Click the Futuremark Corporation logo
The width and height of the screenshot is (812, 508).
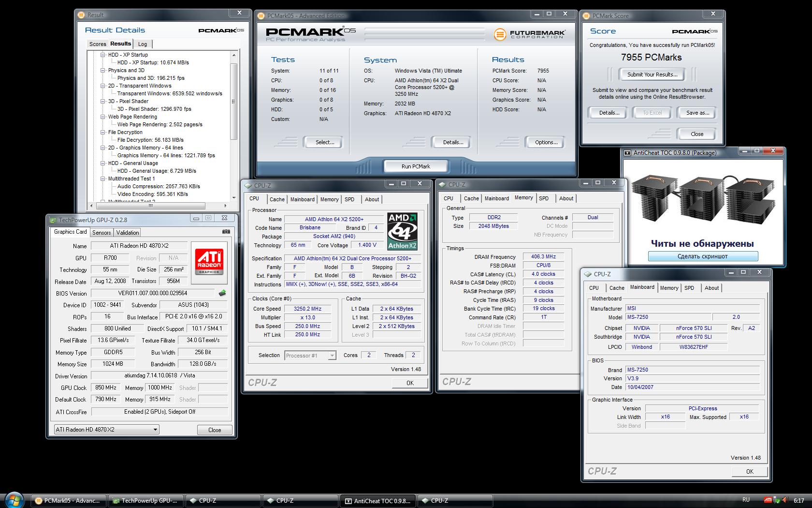point(529,34)
